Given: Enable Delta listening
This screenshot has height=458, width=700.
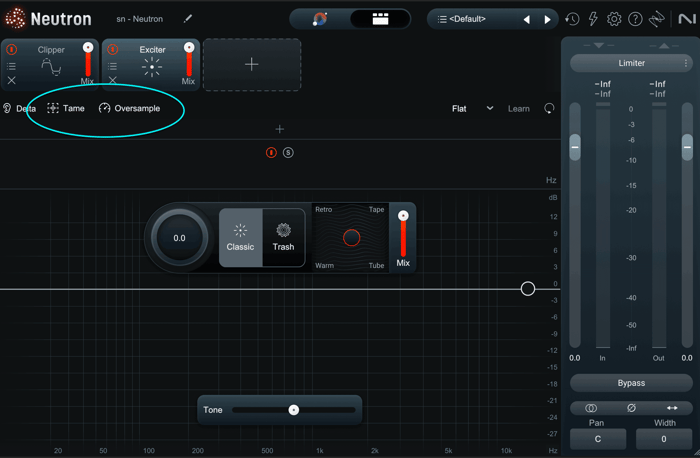Looking at the screenshot, I should click(x=19, y=108).
